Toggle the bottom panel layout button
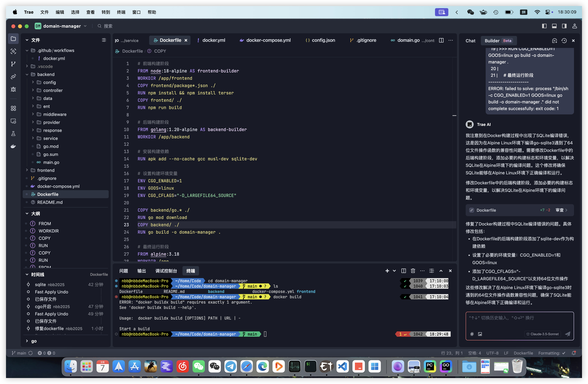Screen dimensions: 588x384 (x=554, y=26)
